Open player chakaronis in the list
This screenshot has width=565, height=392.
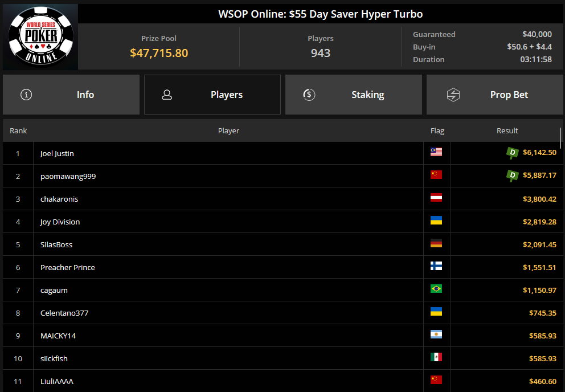click(59, 199)
